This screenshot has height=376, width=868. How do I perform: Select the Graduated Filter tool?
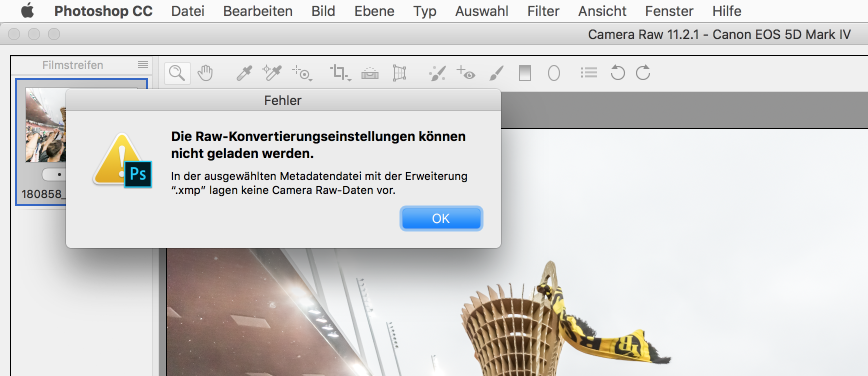tap(524, 73)
